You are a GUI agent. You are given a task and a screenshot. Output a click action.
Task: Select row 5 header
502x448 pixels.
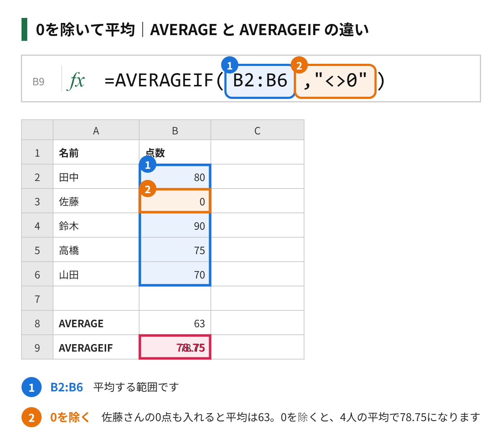pos(37,250)
